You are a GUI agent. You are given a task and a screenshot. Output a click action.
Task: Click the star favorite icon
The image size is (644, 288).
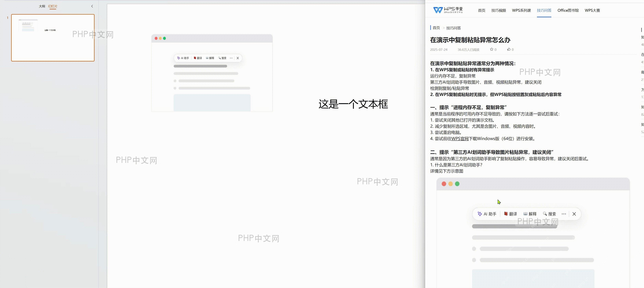491,49
